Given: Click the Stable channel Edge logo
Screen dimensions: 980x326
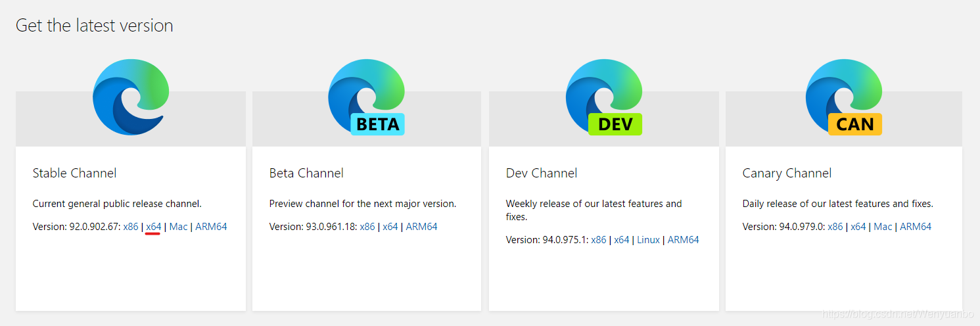Looking at the screenshot, I should (x=131, y=97).
